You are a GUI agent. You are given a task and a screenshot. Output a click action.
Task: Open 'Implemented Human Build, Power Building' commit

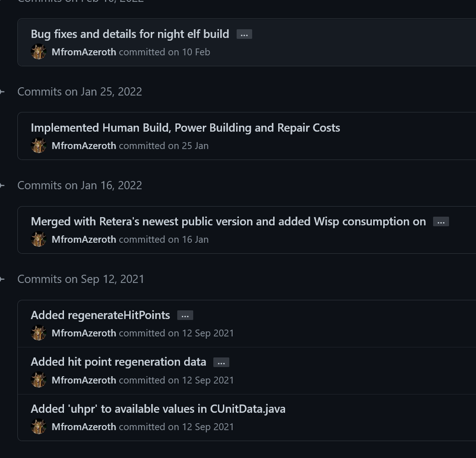click(185, 128)
